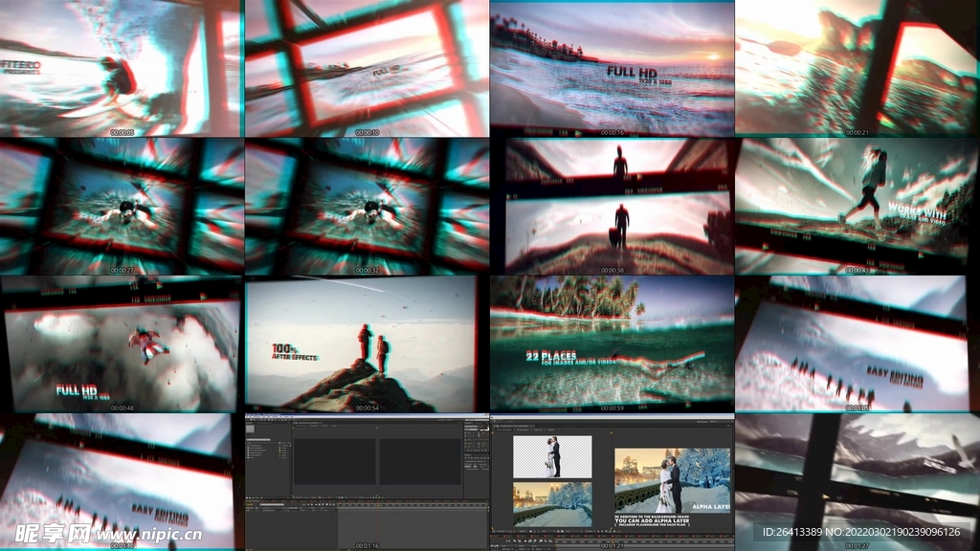Select the skydiver grid thumbnail at 00:00:27

[x=122, y=207]
